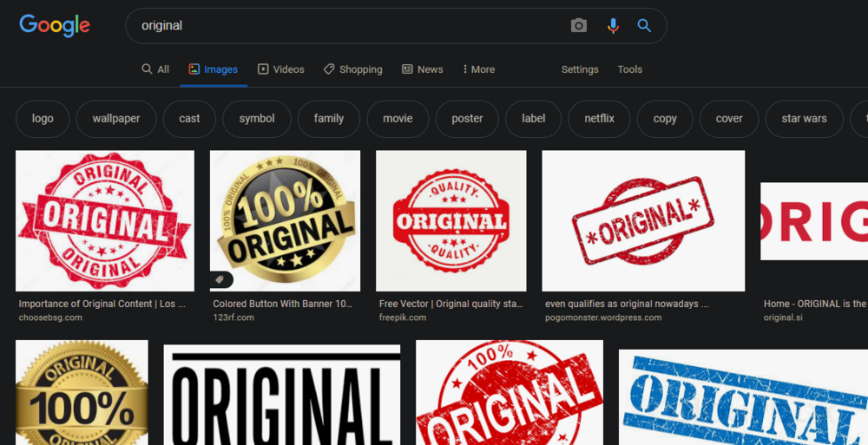Click in the search box containing 'original'
Viewport: 868px width, 445px height.
tap(349, 25)
